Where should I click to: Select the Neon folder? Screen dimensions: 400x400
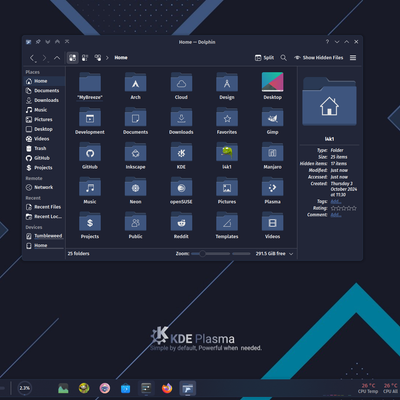[135, 190]
